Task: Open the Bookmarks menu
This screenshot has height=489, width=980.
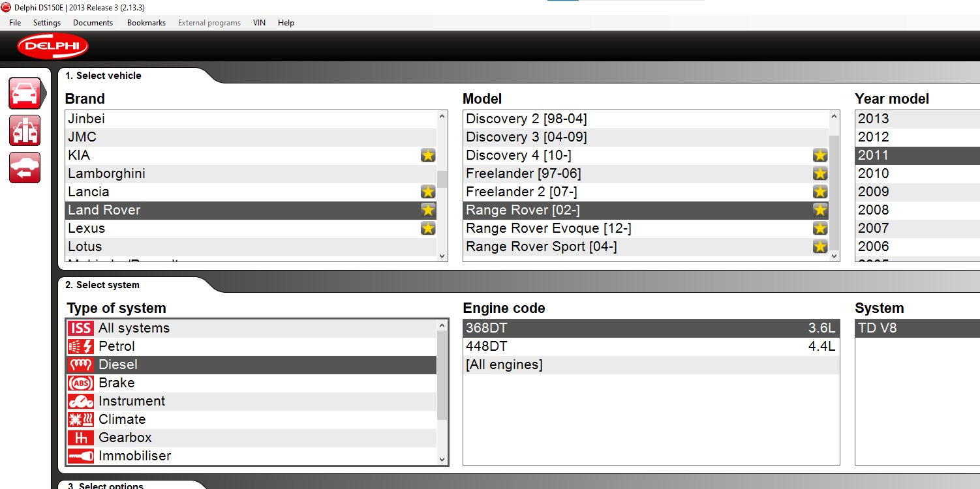Action: (x=146, y=23)
